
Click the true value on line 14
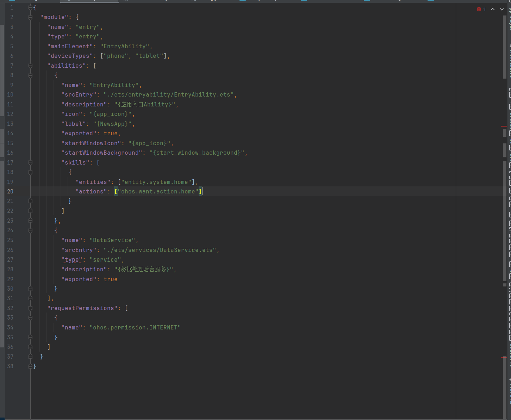(111, 134)
